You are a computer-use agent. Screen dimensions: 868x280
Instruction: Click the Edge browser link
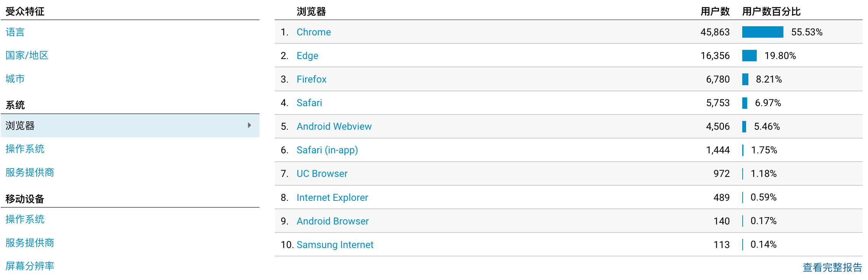point(307,56)
